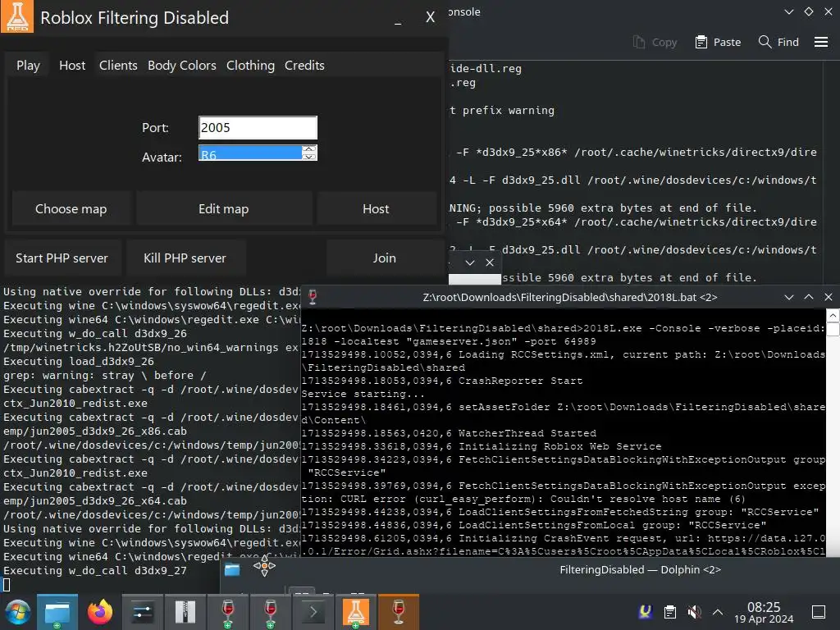
Task: Open the Konsole terminal taskbar icon
Action: [x=313, y=612]
